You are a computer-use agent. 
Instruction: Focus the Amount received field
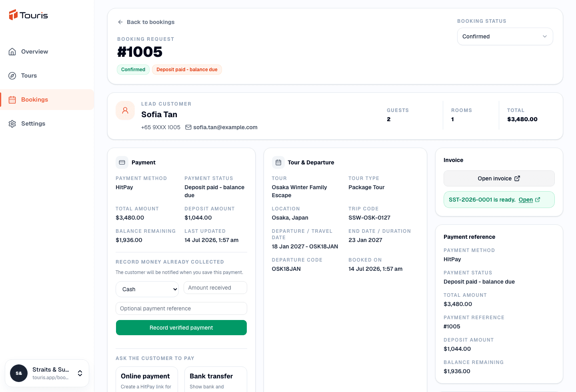pyautogui.click(x=215, y=288)
